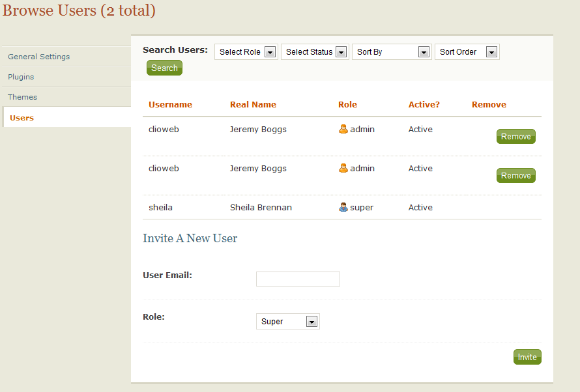
Task: Focus the User Email input field
Action: [x=298, y=279]
